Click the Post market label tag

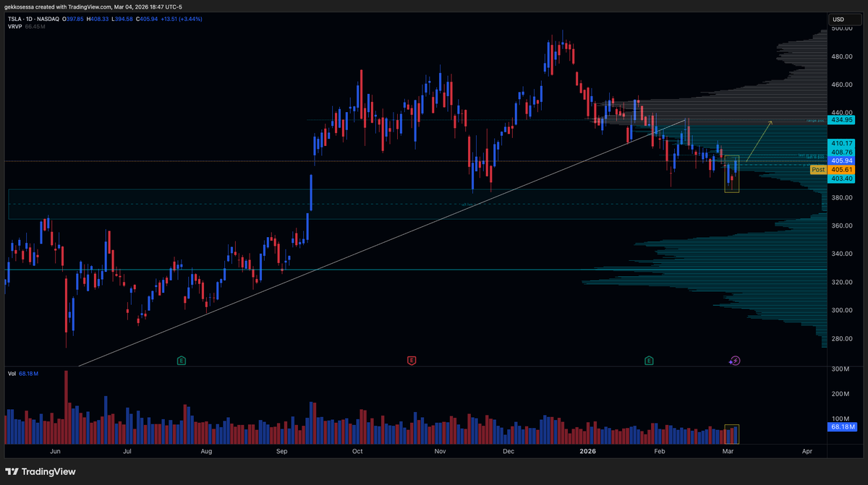pos(818,169)
